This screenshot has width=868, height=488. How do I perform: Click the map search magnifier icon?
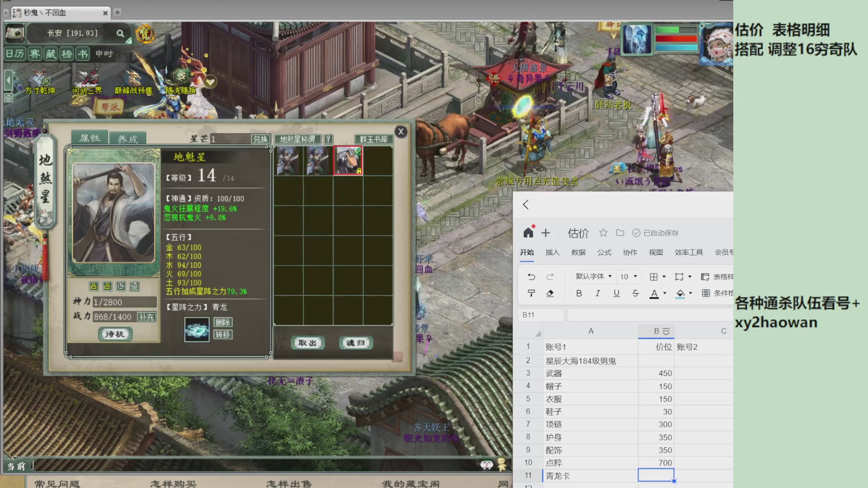pos(120,33)
